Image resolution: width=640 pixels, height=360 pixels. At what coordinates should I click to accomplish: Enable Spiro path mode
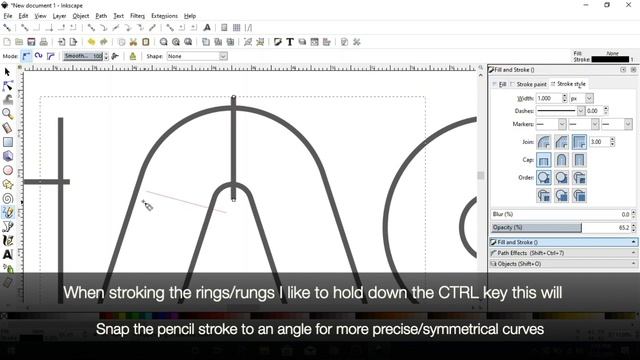click(x=38, y=56)
